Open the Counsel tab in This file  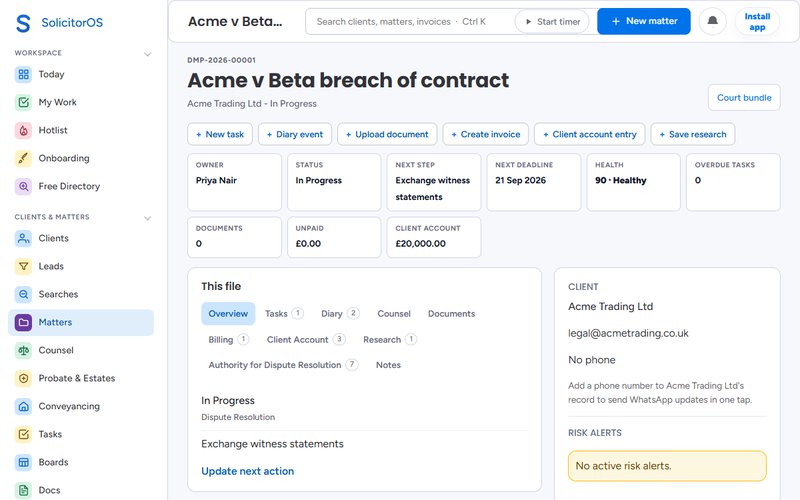pos(394,314)
